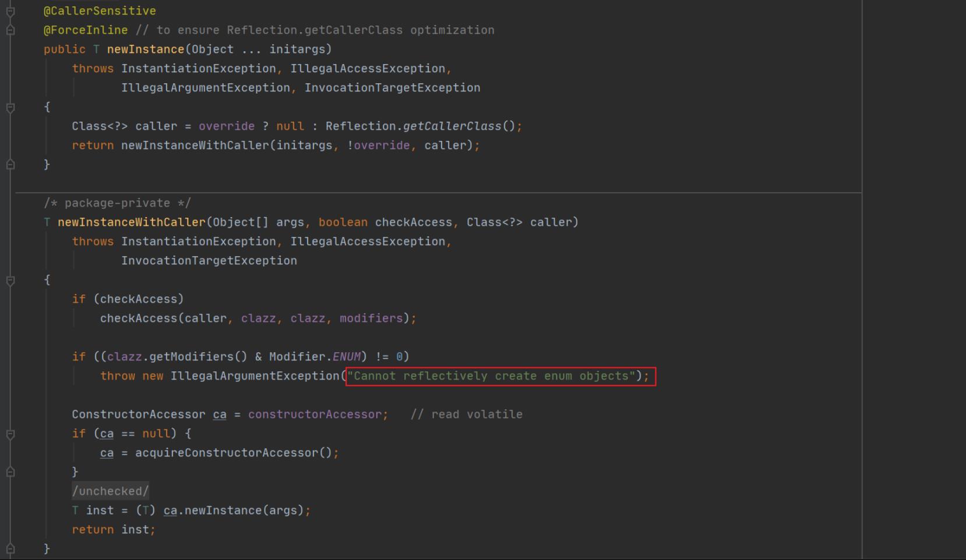Click the newInstance method name in public declaration
The width and height of the screenshot is (966, 560).
(146, 49)
